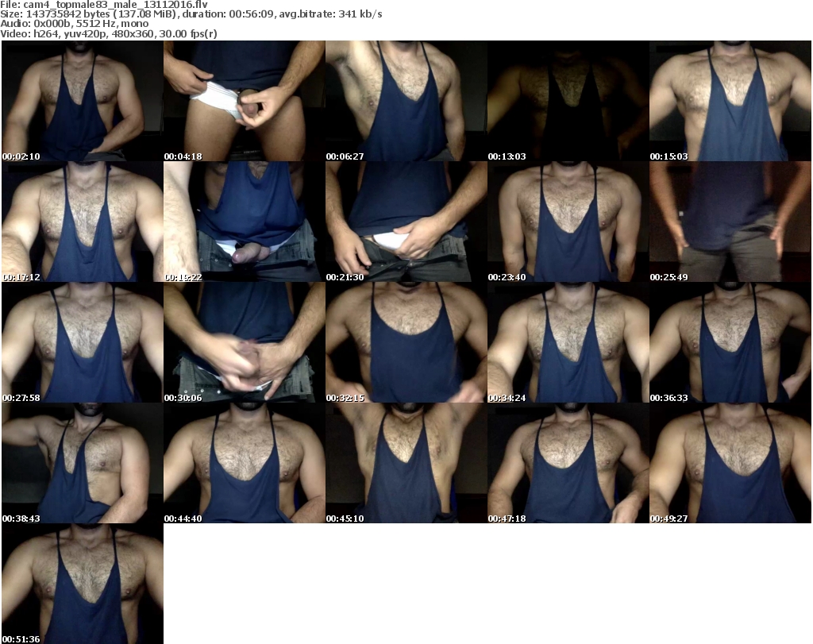Select the frame labeled 00:45:10

click(x=406, y=464)
